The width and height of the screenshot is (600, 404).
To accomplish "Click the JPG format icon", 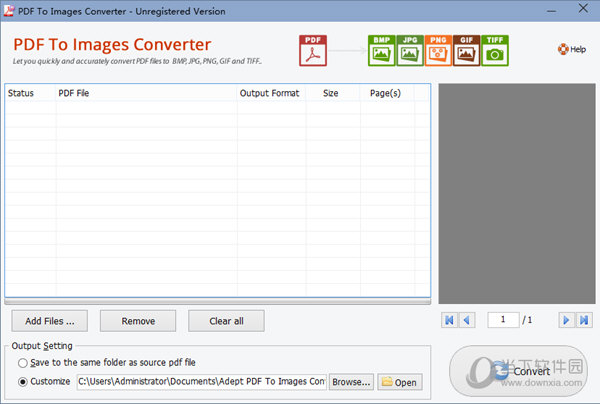I will pyautogui.click(x=410, y=50).
